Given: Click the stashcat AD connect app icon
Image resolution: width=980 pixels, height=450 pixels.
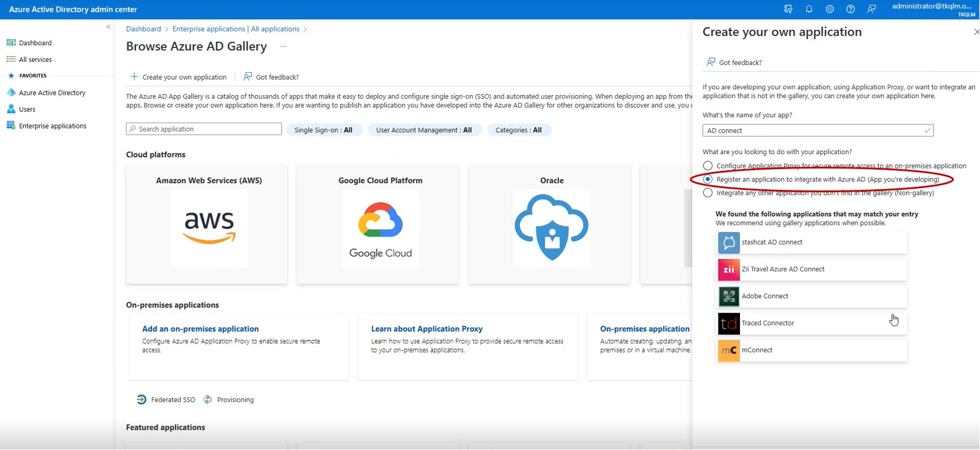Looking at the screenshot, I should (x=729, y=242).
